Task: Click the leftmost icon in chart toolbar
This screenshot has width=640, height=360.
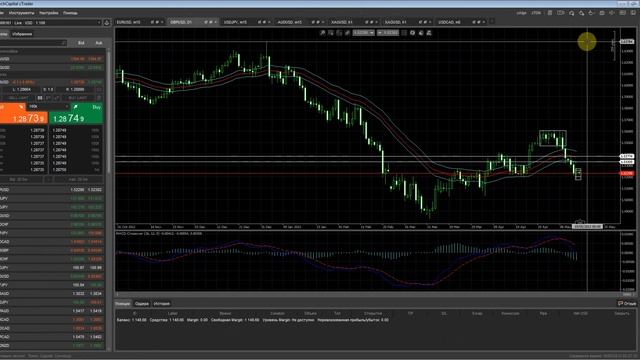Action: pos(322,33)
